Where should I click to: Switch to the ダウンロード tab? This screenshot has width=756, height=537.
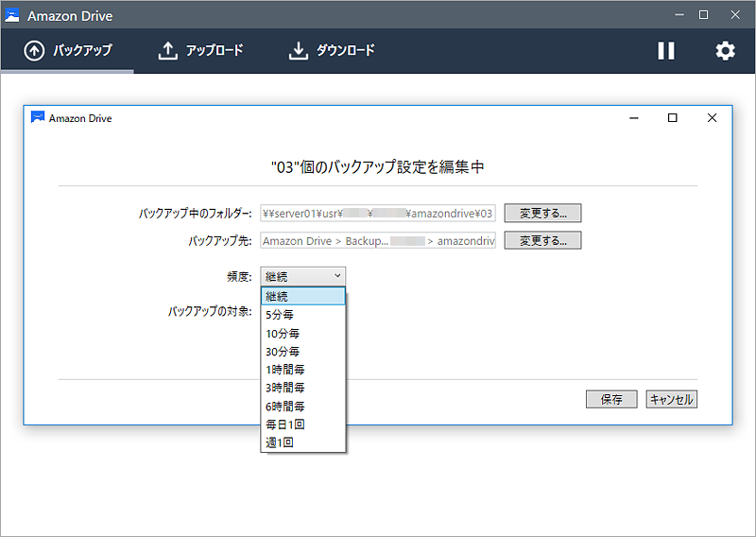pyautogui.click(x=332, y=50)
